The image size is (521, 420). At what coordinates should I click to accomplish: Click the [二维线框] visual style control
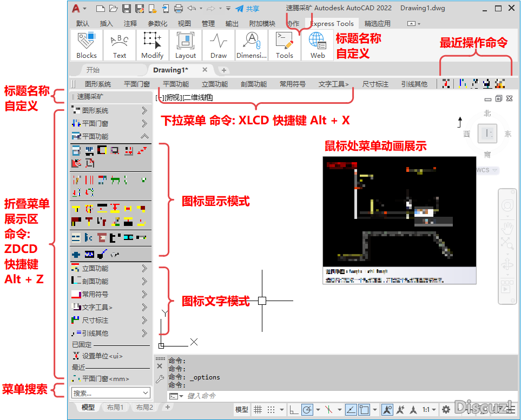pos(197,98)
